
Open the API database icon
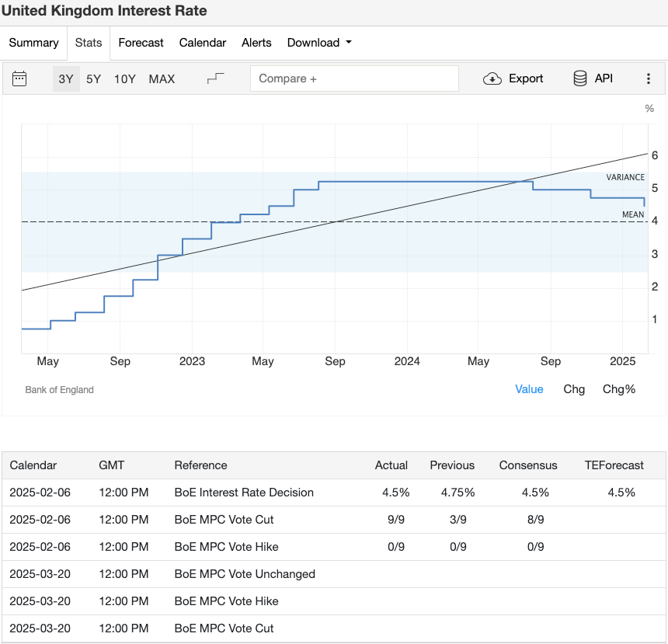[x=580, y=78]
